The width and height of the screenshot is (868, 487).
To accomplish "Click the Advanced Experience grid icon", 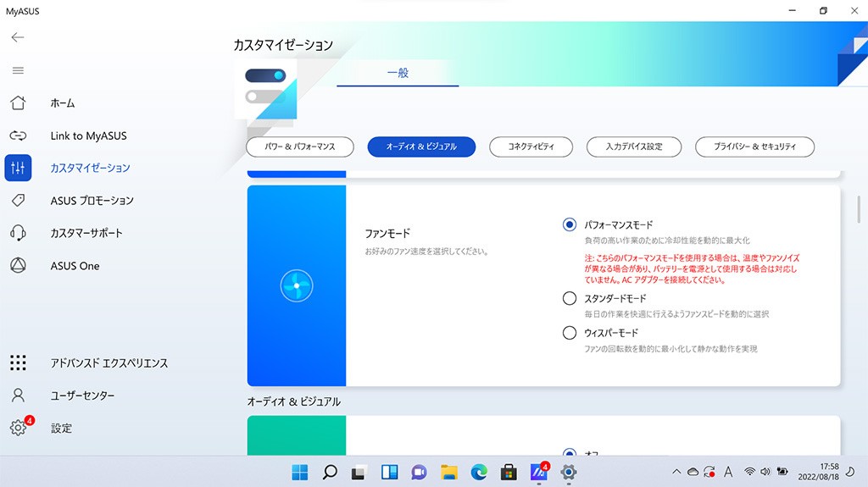I will click(x=18, y=362).
